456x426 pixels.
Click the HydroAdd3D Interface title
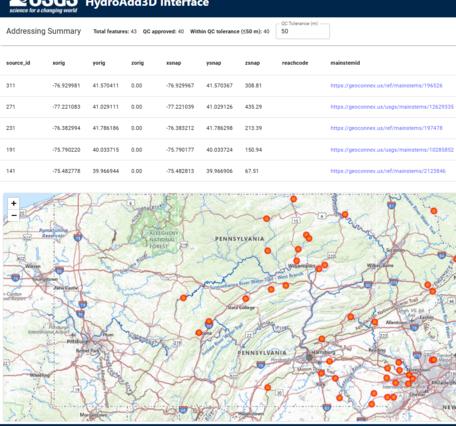pos(147,3)
